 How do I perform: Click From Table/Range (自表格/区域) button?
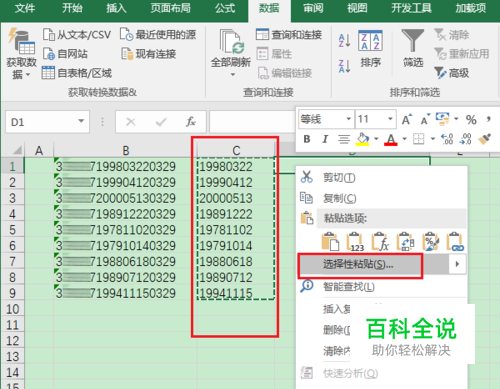(77, 73)
